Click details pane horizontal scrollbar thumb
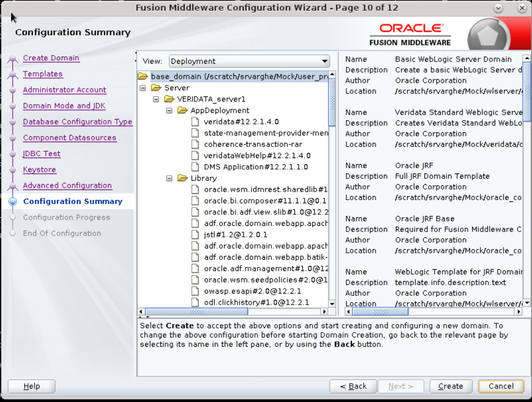This screenshot has width=532, height=402. (x=381, y=312)
